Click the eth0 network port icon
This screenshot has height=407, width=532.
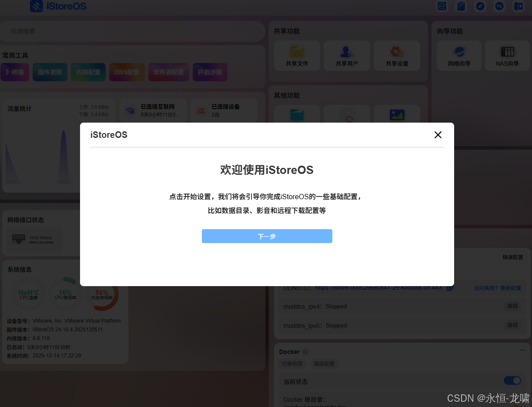coord(18,239)
